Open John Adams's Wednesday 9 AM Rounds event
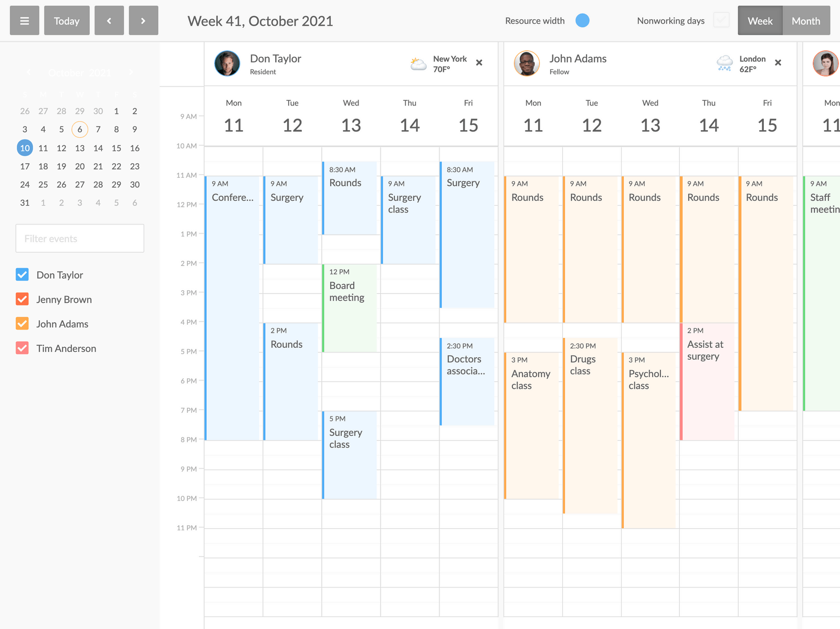 coord(649,249)
